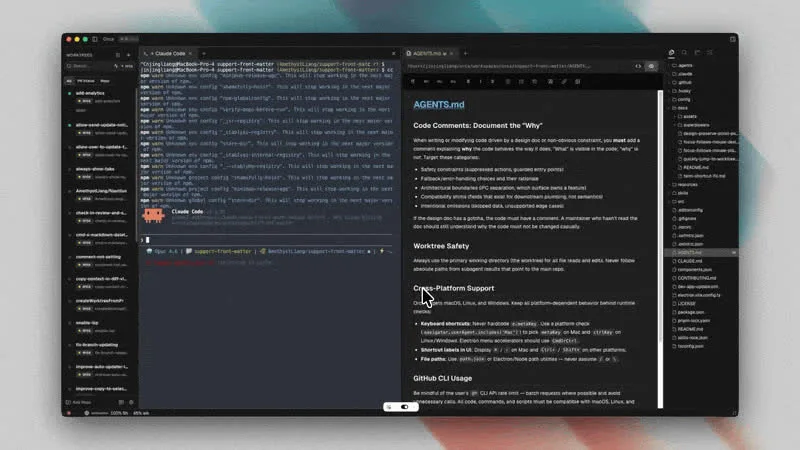Click settings icon at sidebar bottom
The image size is (800, 450).
coord(131,403)
